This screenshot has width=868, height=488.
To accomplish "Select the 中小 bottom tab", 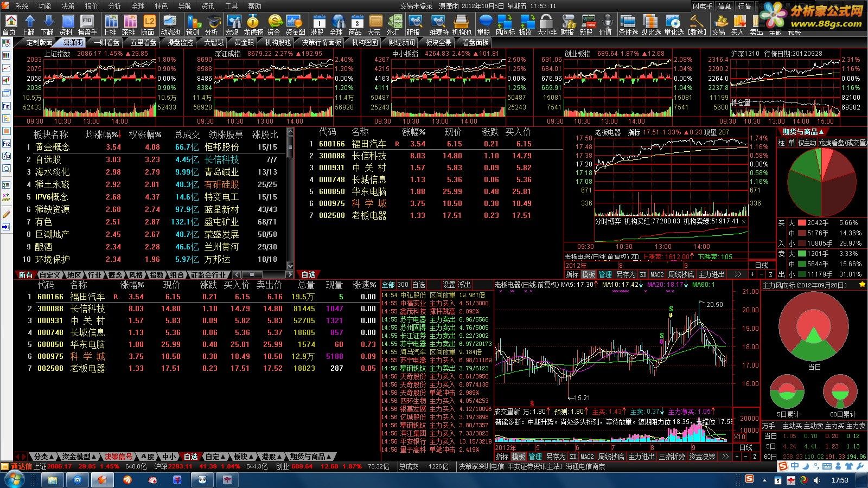I will coord(169,457).
